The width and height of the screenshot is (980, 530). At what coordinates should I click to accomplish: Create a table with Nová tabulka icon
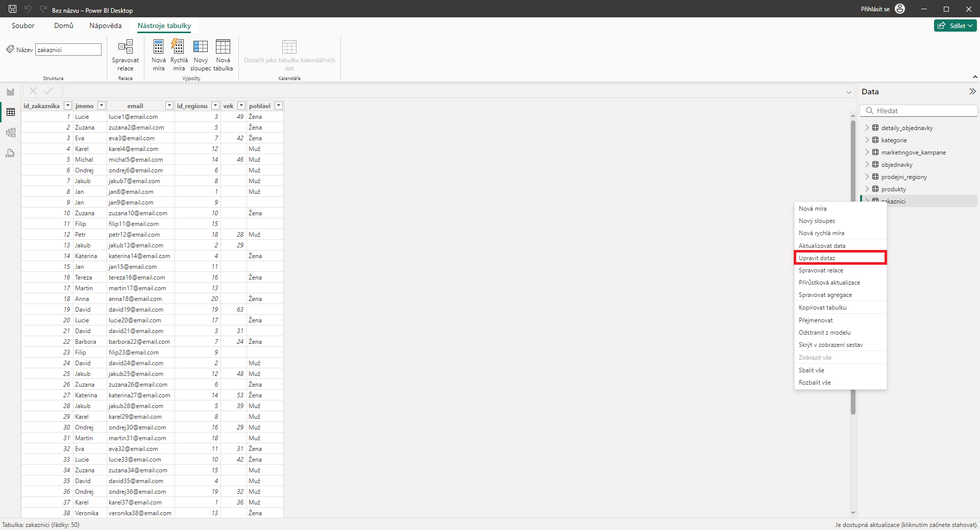pyautogui.click(x=223, y=54)
